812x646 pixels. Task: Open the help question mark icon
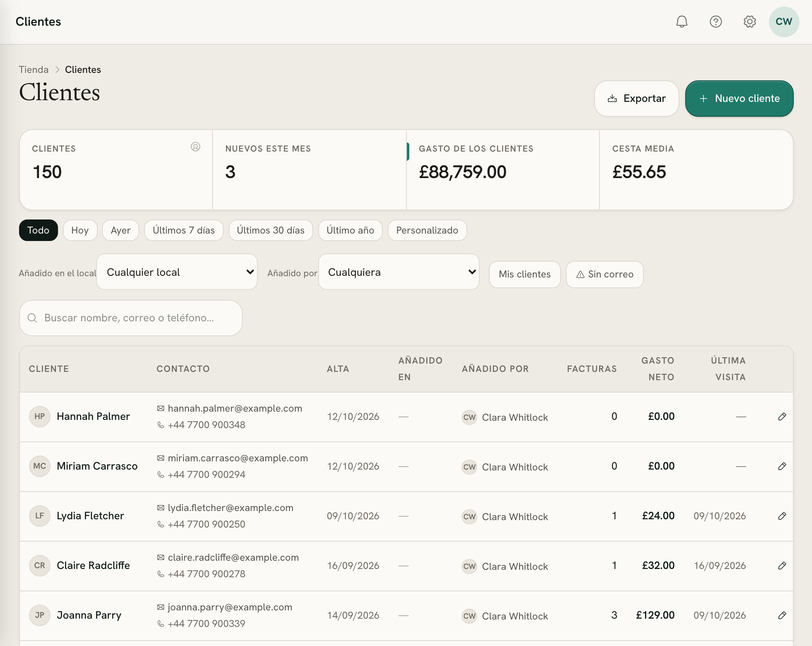[715, 22]
